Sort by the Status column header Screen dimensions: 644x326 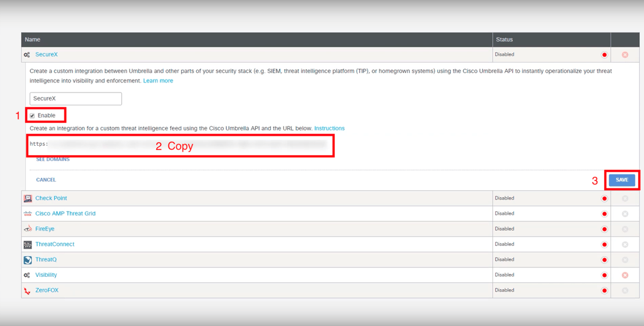[x=504, y=39]
